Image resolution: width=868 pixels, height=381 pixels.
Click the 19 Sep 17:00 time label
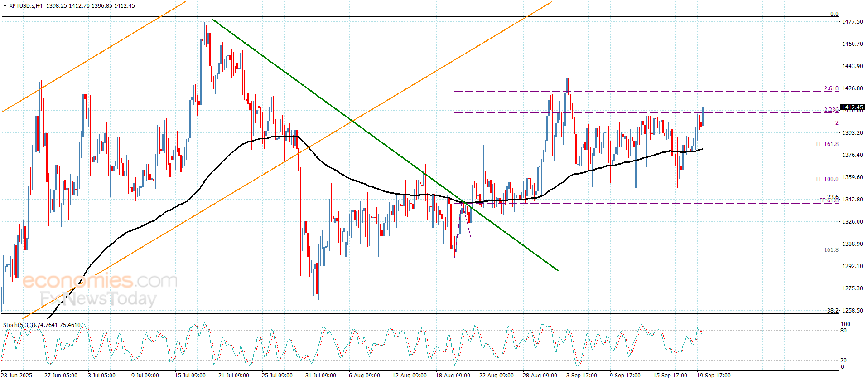pos(714,375)
